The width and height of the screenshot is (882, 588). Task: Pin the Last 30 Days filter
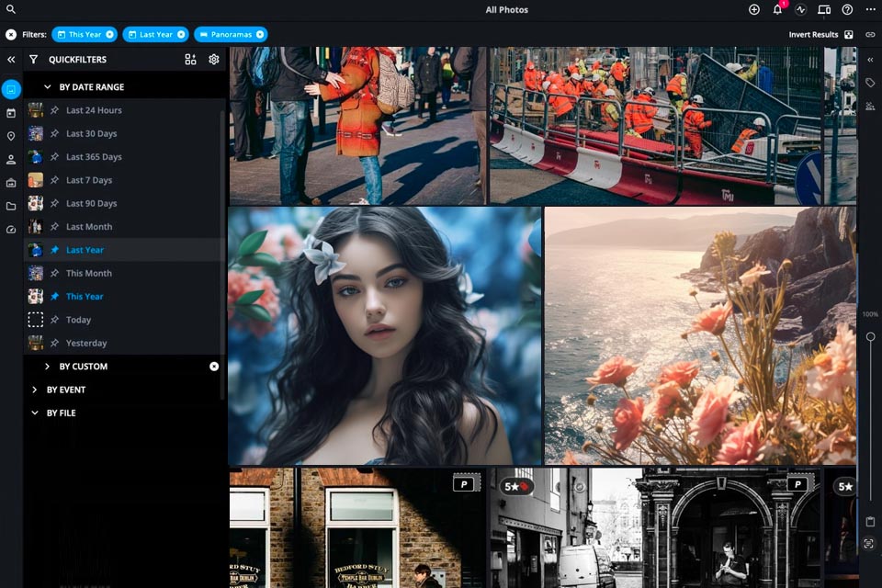[x=54, y=133]
